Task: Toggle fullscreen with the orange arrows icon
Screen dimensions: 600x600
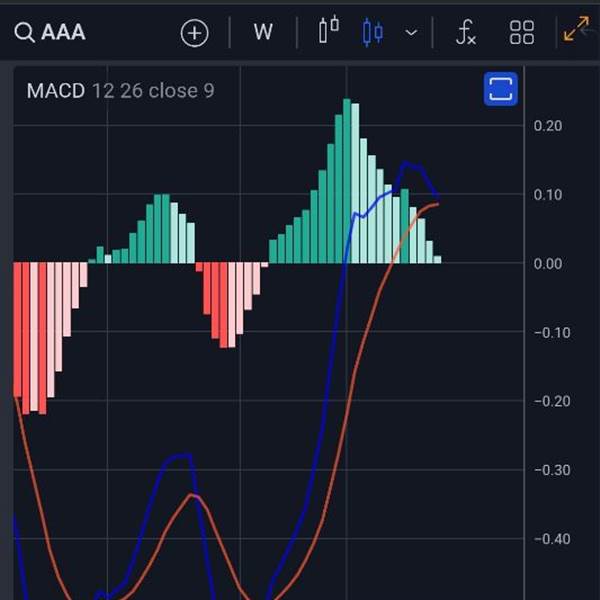Action: tap(576, 28)
